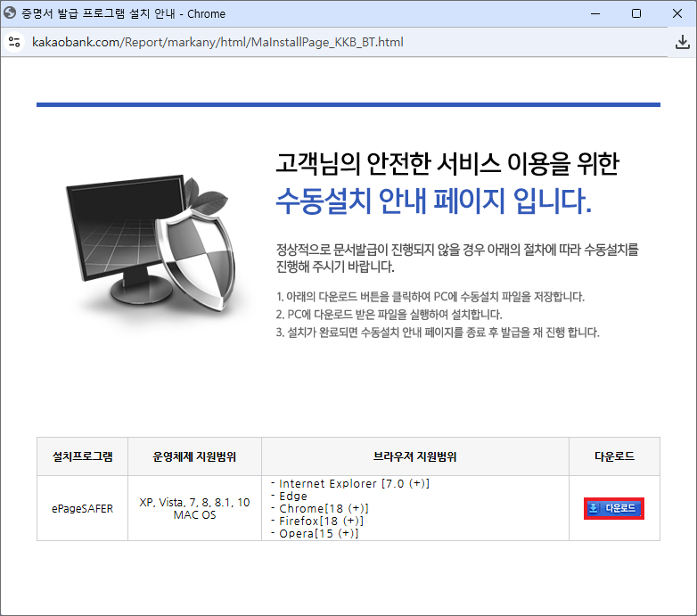Select the ePageSAFER table cell

(82, 508)
